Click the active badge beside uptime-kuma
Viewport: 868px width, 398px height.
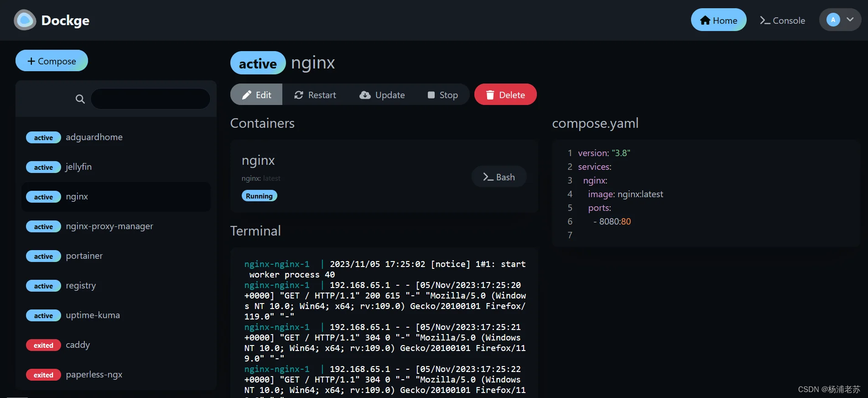coord(43,315)
